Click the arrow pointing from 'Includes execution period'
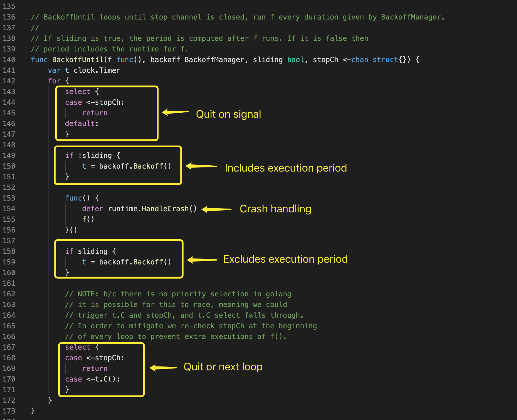Screen dimensions: 517x420 (x=201, y=166)
